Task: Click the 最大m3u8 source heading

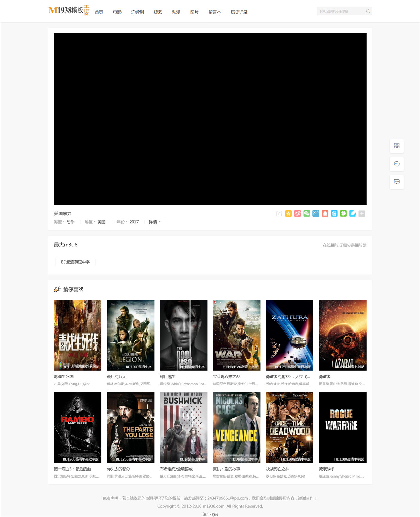Action: pos(66,245)
